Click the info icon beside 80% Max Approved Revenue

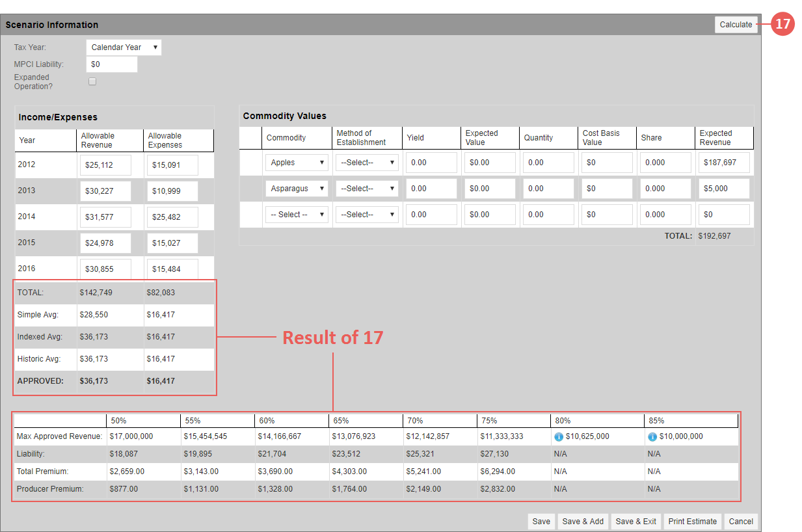tap(559, 436)
